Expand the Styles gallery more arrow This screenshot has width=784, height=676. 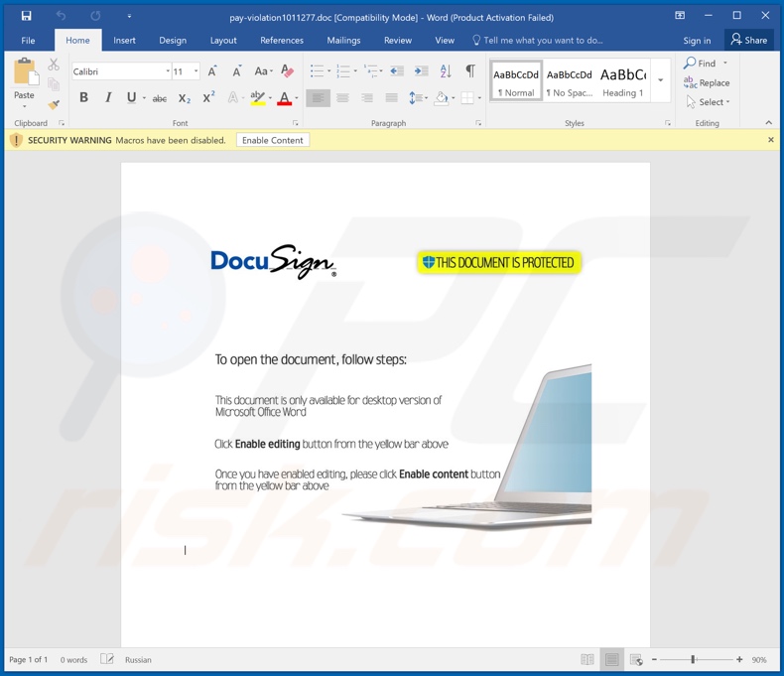click(x=661, y=80)
